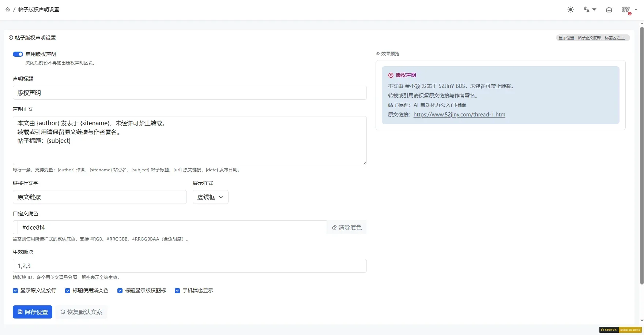Disable the 启用版权声明 switch
Viewport: 644px width, 335px height.
pyautogui.click(x=18, y=54)
